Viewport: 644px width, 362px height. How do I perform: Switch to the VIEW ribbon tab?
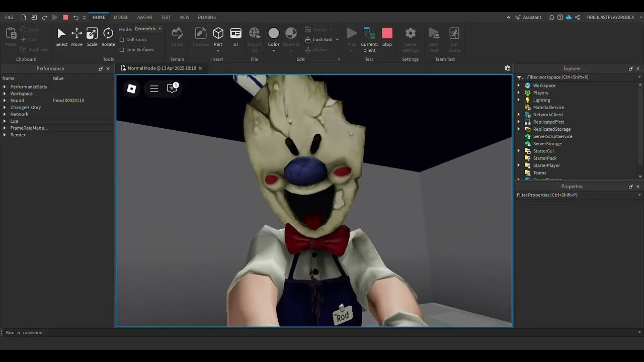pos(184,17)
